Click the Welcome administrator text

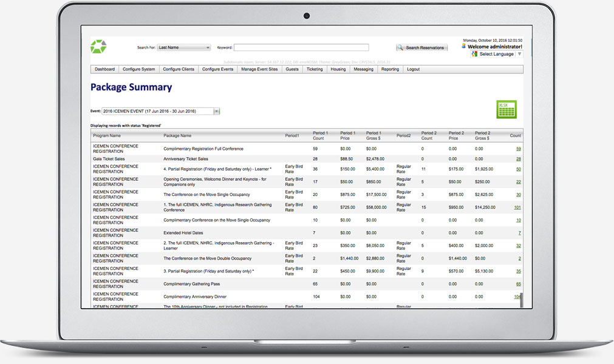click(x=495, y=47)
